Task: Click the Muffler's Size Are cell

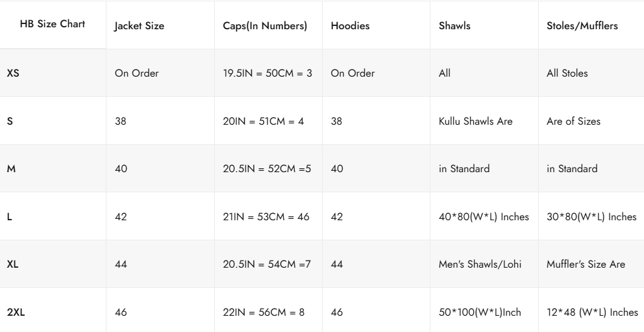Action: tap(586, 264)
